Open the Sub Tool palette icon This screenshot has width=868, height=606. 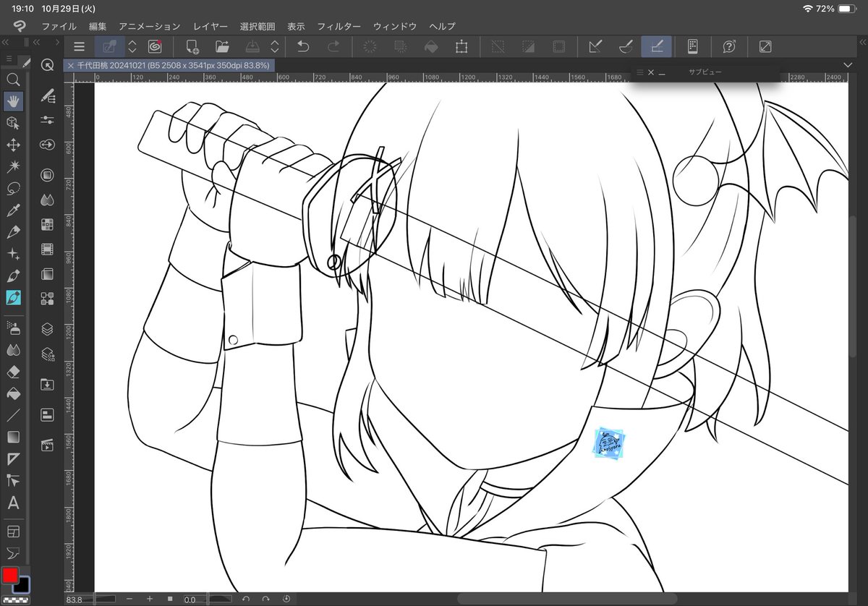(x=48, y=96)
